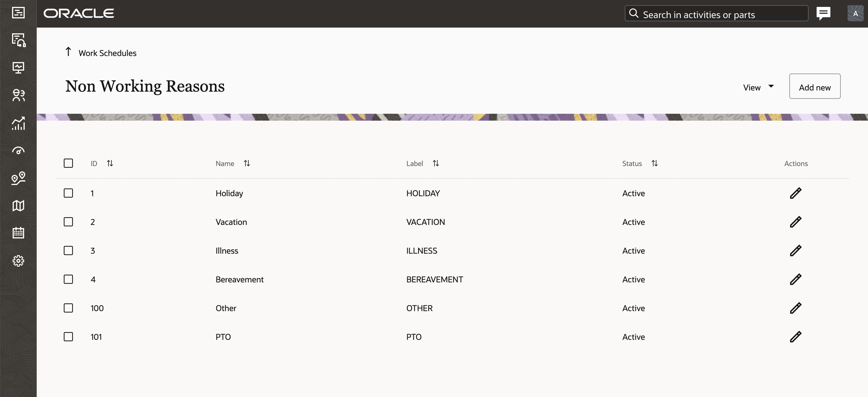Toggle checkbox for Vacation row

click(68, 221)
